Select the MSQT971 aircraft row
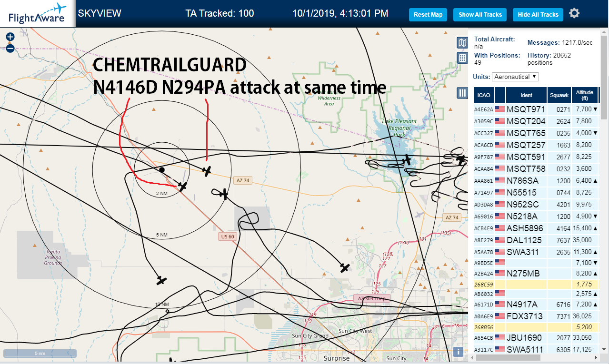This screenshot has height=364, width=609. 536,109
